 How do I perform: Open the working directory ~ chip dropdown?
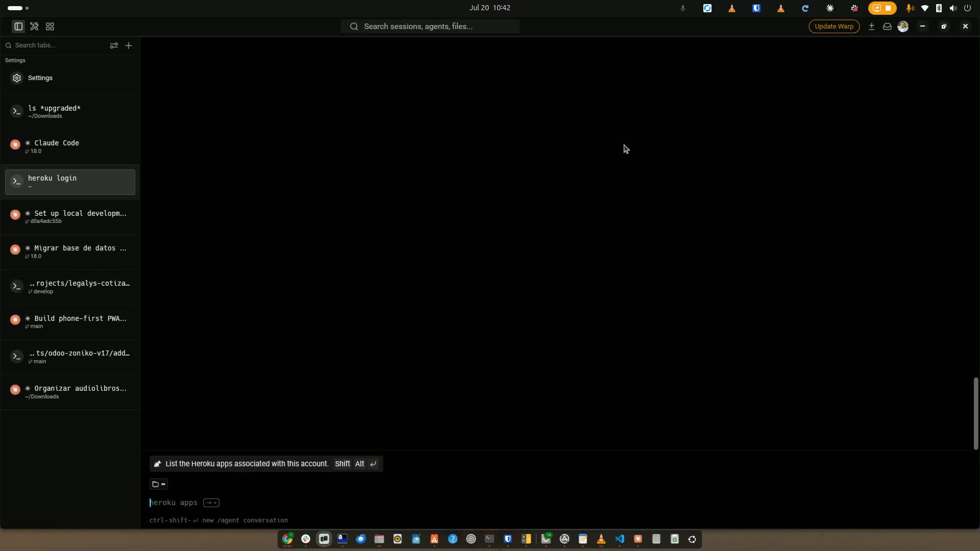click(x=159, y=484)
